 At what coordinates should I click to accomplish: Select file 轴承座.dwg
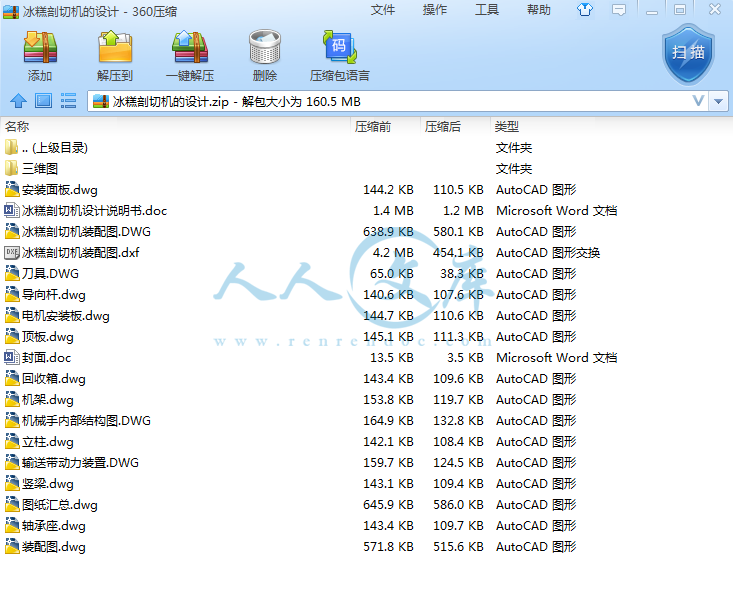53,526
